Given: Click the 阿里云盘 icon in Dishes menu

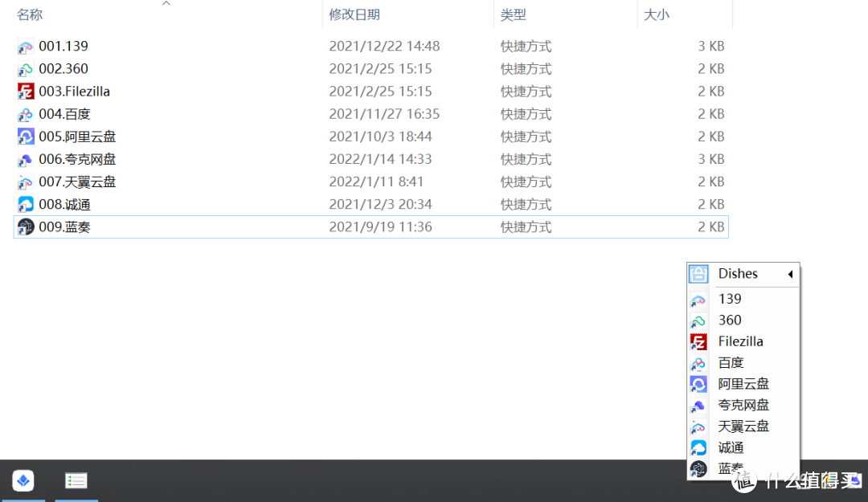Looking at the screenshot, I should coord(698,384).
